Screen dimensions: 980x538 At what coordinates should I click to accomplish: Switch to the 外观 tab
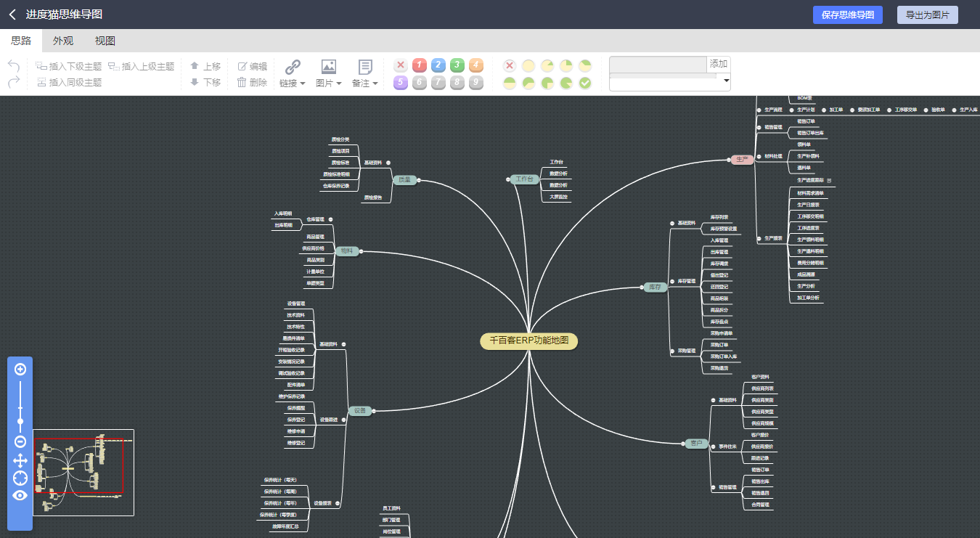(63, 41)
